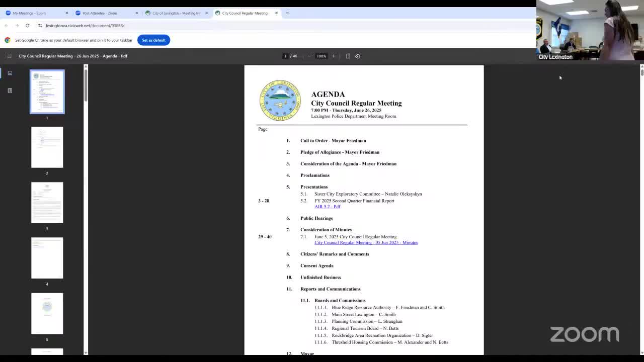This screenshot has width=644, height=362.
Task: Click the address bar URL
Action: tap(85, 26)
